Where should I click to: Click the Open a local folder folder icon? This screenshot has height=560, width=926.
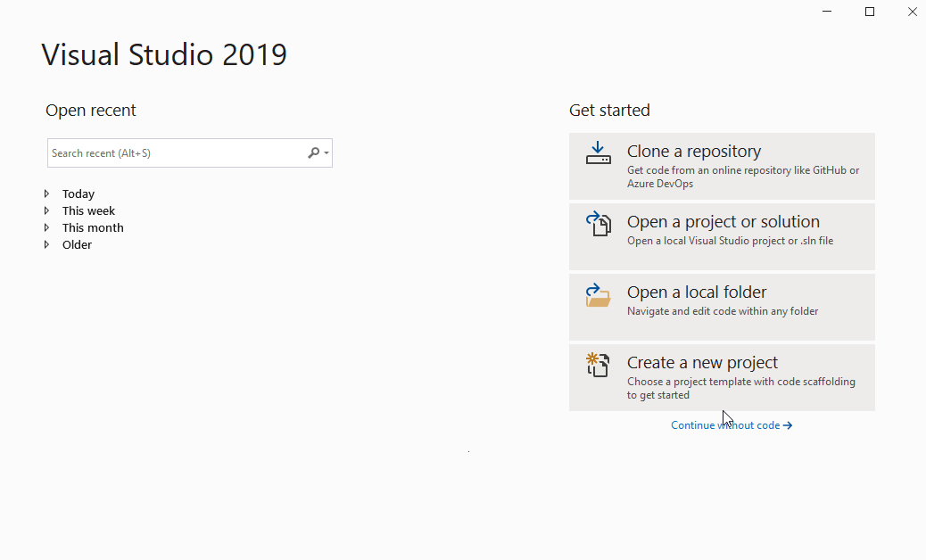pos(598,292)
